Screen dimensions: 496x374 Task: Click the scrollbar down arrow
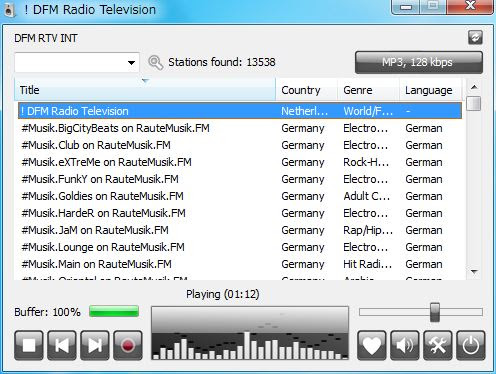click(474, 272)
